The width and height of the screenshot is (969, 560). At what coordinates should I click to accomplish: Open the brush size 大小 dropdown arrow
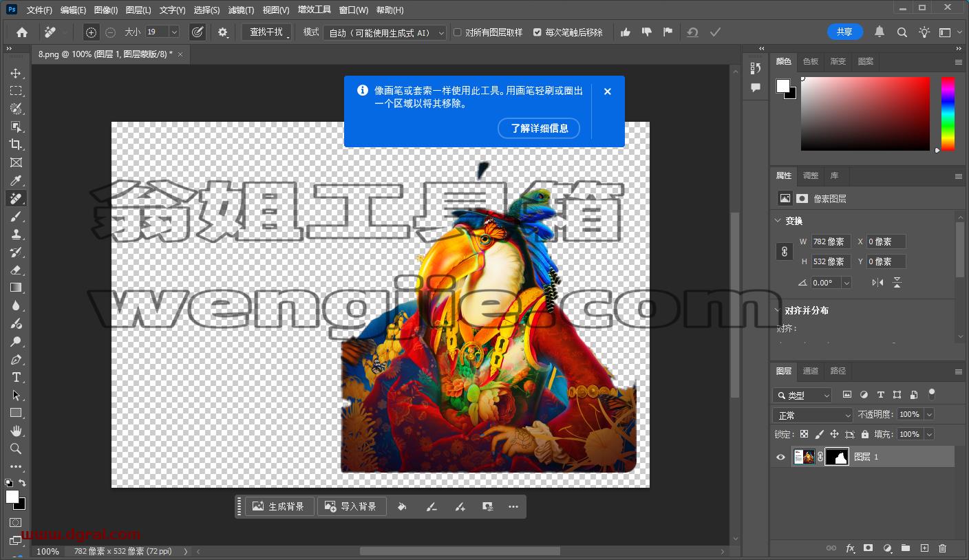174,32
